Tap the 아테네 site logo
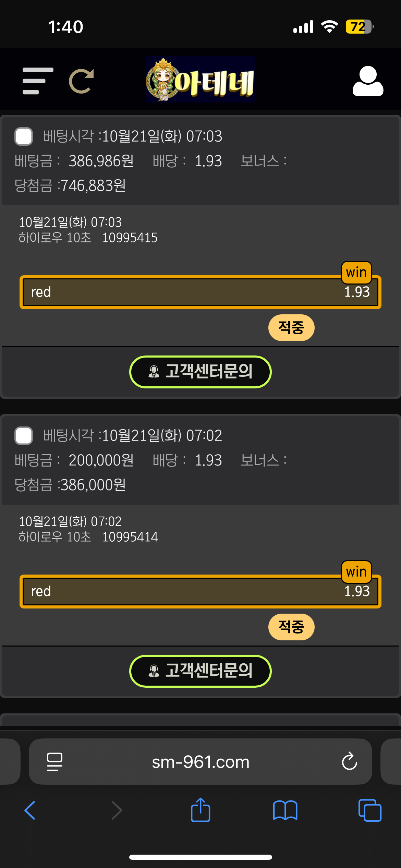This screenshot has height=868, width=401. [200, 80]
